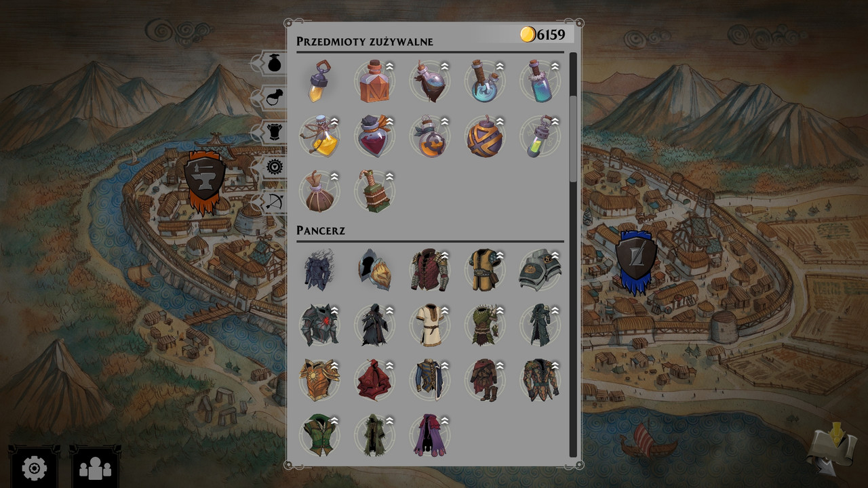Select the amber crystal pendant item
The height and width of the screenshot is (488, 868).
click(319, 81)
